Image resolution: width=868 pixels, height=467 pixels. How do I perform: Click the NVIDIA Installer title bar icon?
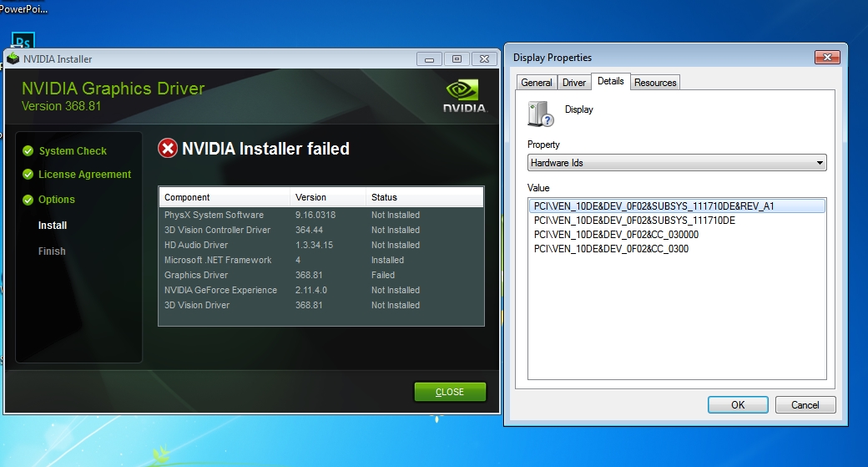(13, 58)
